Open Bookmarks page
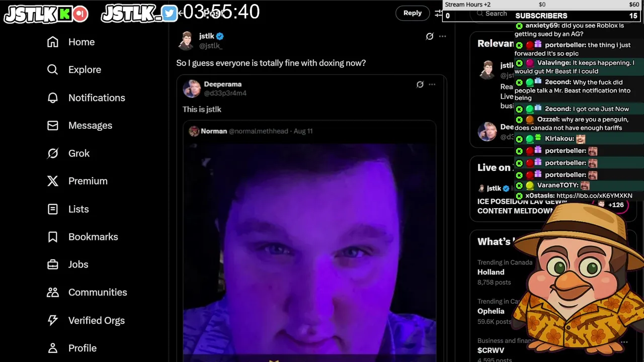Screen dimensions: 644x362 coord(93,236)
